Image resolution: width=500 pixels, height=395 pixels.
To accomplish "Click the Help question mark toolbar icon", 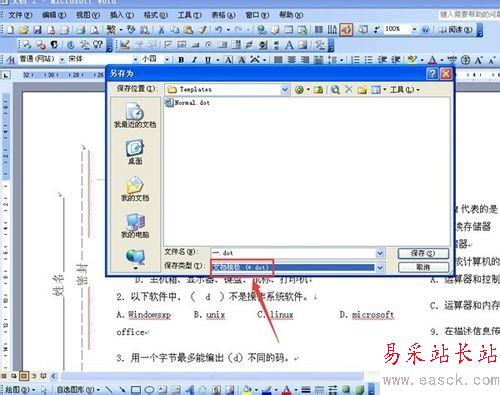I will pyautogui.click(x=425, y=30).
